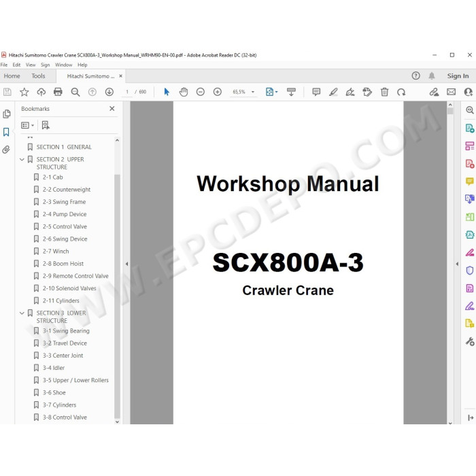Click the page number input field
The width and height of the screenshot is (476, 476).
pos(127,92)
